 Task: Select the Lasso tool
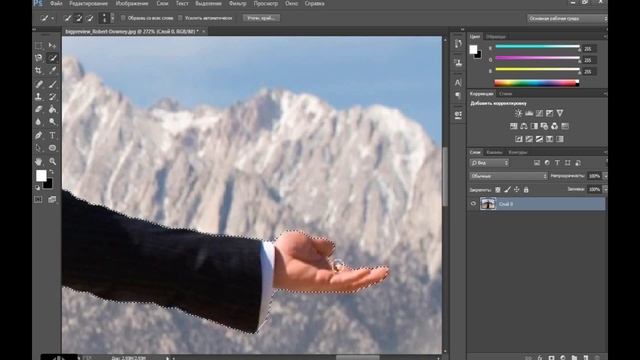tap(38, 58)
